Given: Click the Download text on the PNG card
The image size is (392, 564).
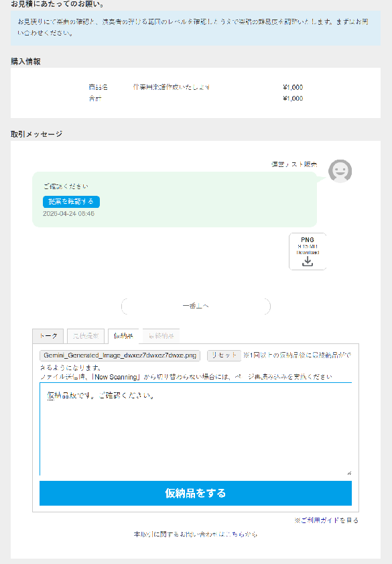Looking at the screenshot, I should pos(308,253).
